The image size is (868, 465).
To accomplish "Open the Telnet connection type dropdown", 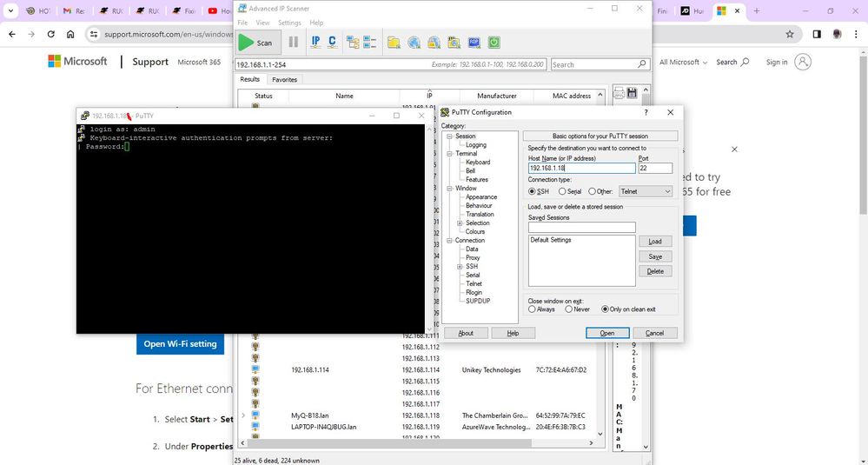I will [x=646, y=191].
